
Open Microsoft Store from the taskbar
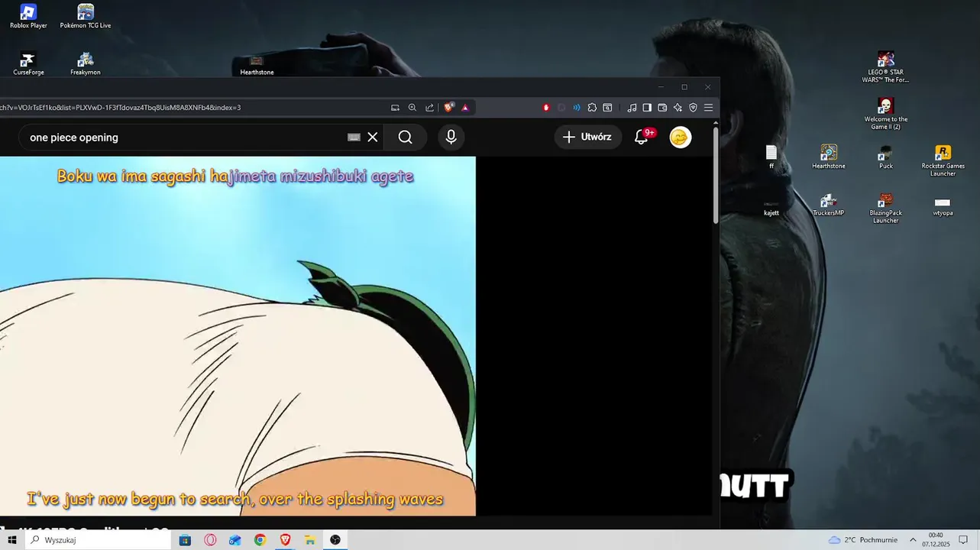point(185,540)
